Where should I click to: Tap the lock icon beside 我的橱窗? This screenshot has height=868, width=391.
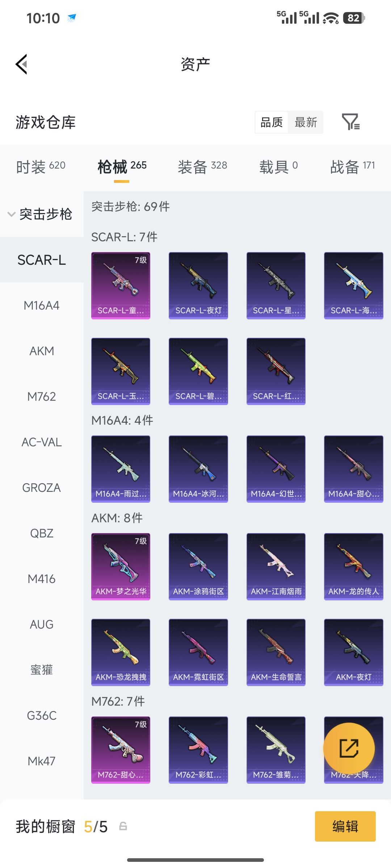pos(123,826)
